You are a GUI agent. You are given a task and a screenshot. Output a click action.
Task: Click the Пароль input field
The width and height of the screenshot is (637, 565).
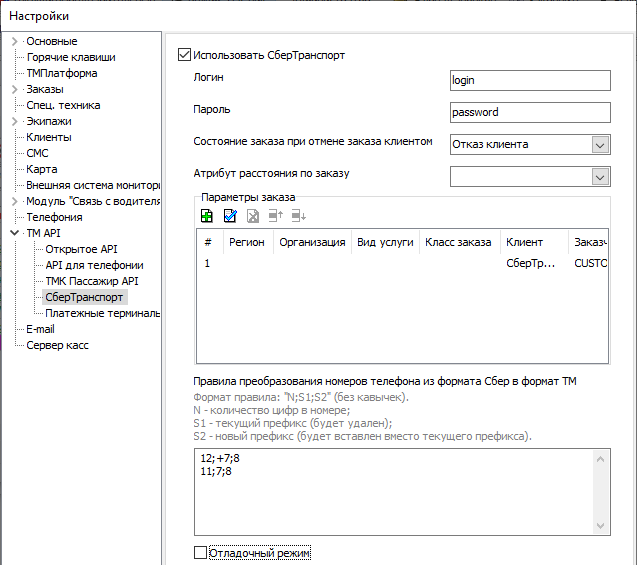(530, 113)
